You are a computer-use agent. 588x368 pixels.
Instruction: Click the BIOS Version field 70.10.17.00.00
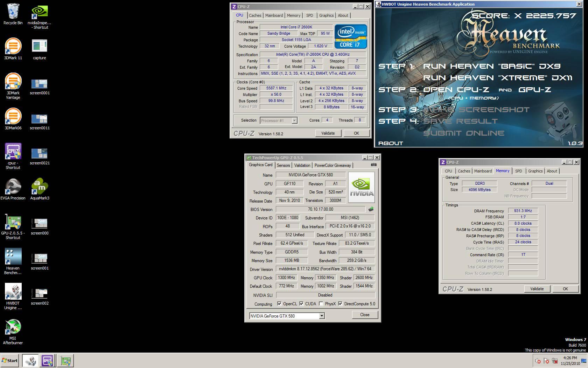point(320,209)
